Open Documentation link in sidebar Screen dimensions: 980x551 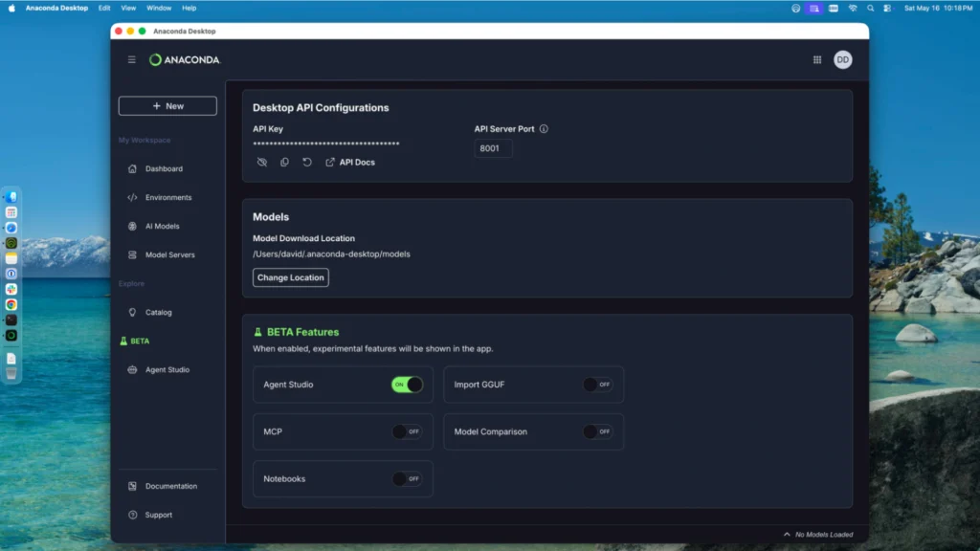point(170,486)
